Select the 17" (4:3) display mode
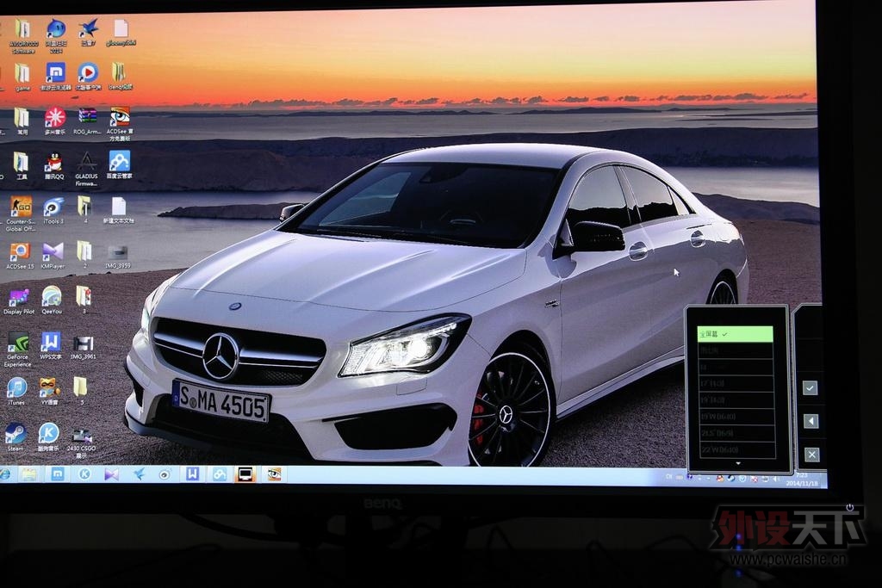Viewport: 882px width, 588px height. click(736, 383)
